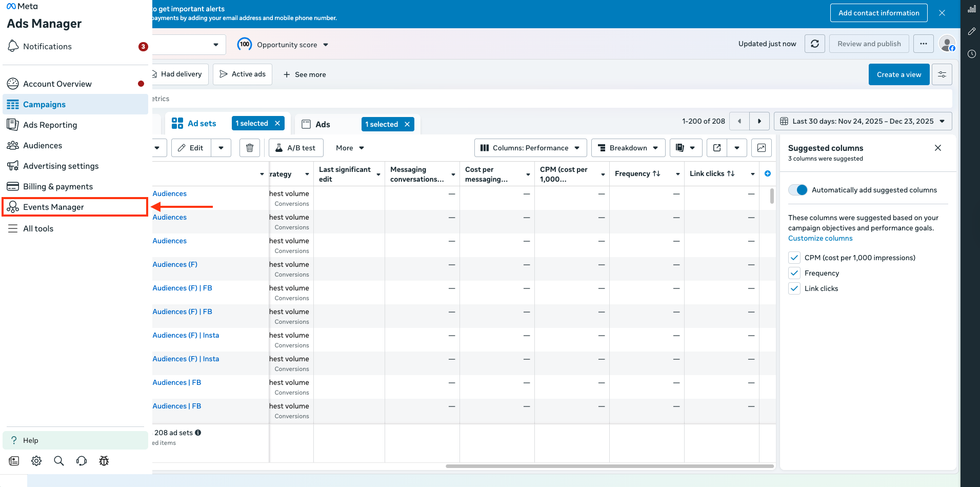Click the bug report icon
Image resolution: width=980 pixels, height=487 pixels.
pos(104,461)
